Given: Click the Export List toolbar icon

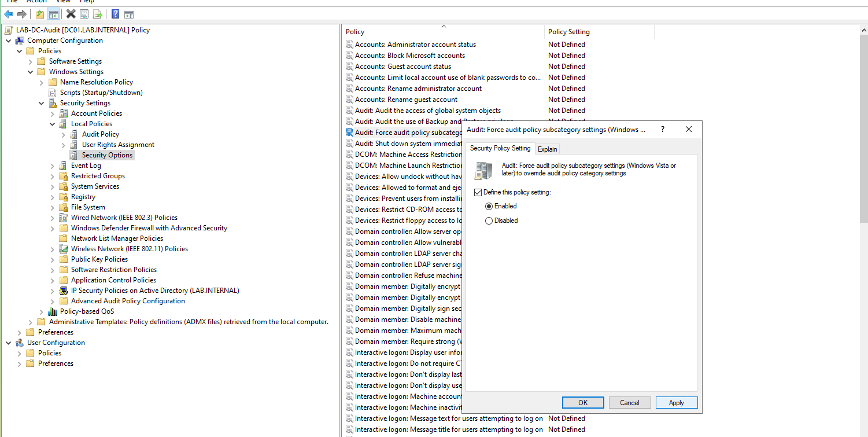Looking at the screenshot, I should 98,14.
